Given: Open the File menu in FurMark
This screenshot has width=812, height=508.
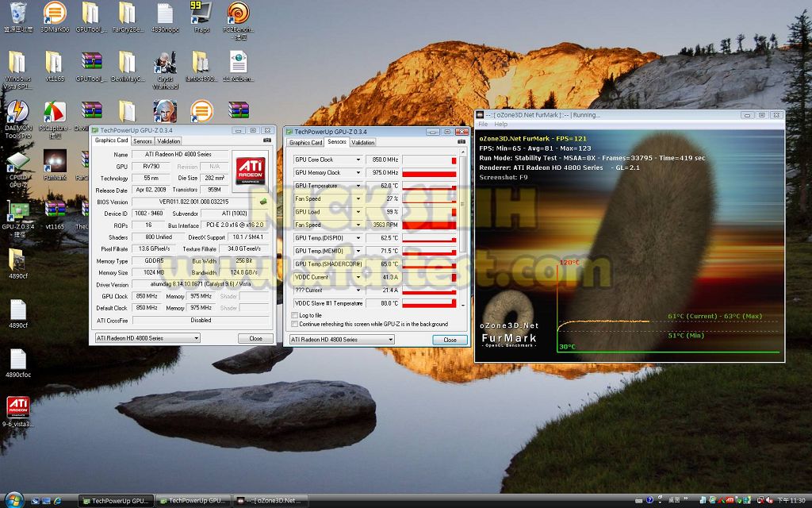Looking at the screenshot, I should (482, 125).
